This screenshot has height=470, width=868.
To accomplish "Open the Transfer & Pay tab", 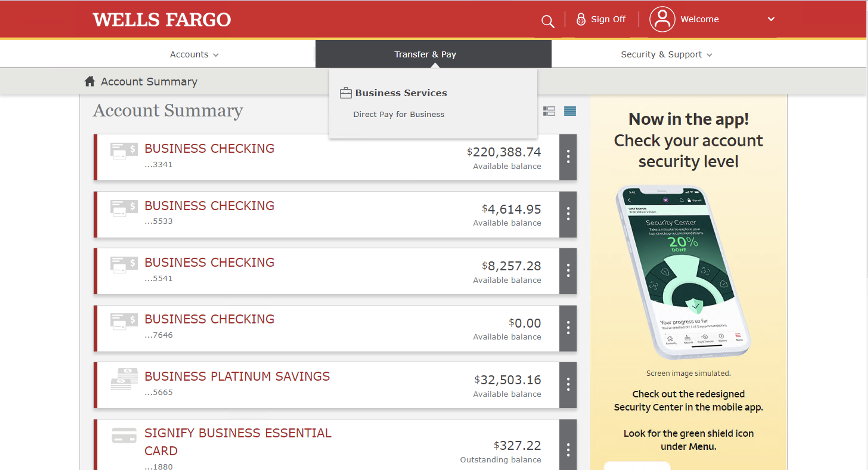I will [x=433, y=54].
